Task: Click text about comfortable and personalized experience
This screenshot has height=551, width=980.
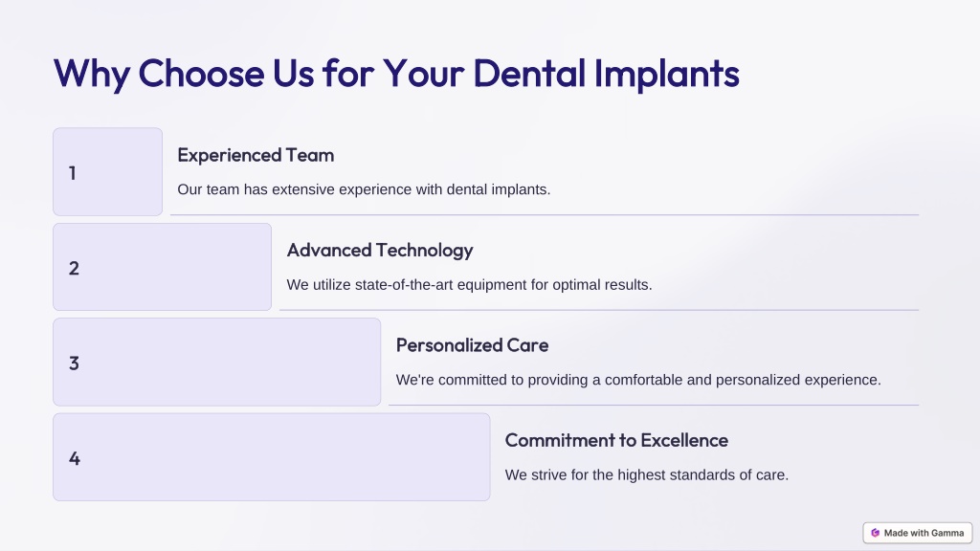Action: coord(638,380)
